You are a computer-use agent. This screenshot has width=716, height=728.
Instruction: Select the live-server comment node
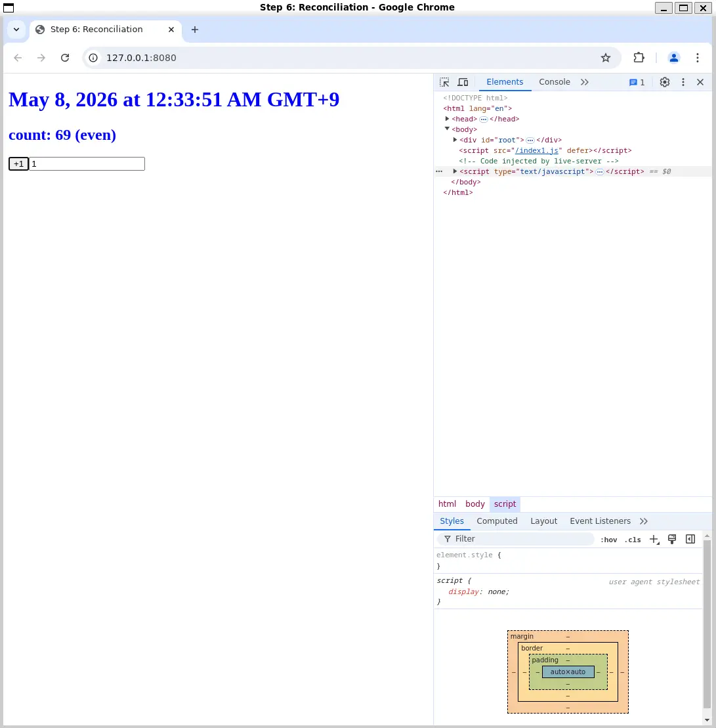538,161
